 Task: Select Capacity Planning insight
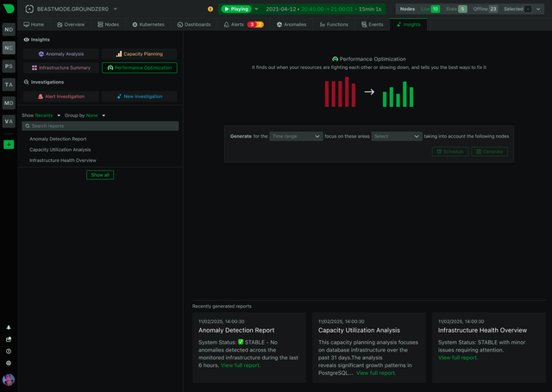coord(140,54)
